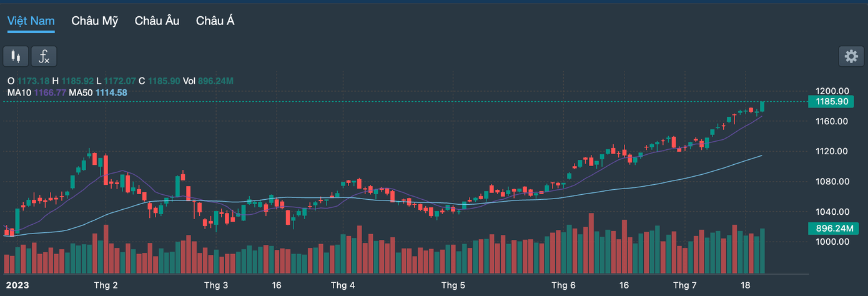Go to the Châu Á tab
This screenshot has width=868, height=296.
pyautogui.click(x=215, y=21)
